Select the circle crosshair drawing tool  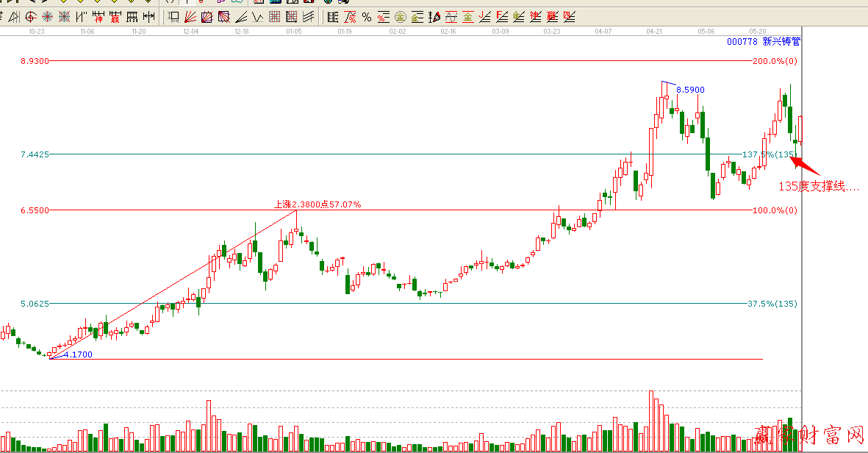pos(31,17)
